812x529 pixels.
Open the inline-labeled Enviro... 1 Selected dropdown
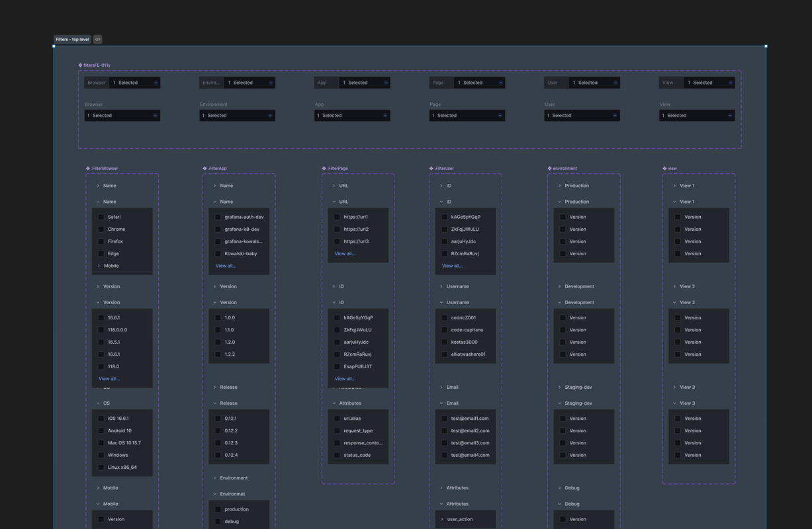click(x=248, y=83)
